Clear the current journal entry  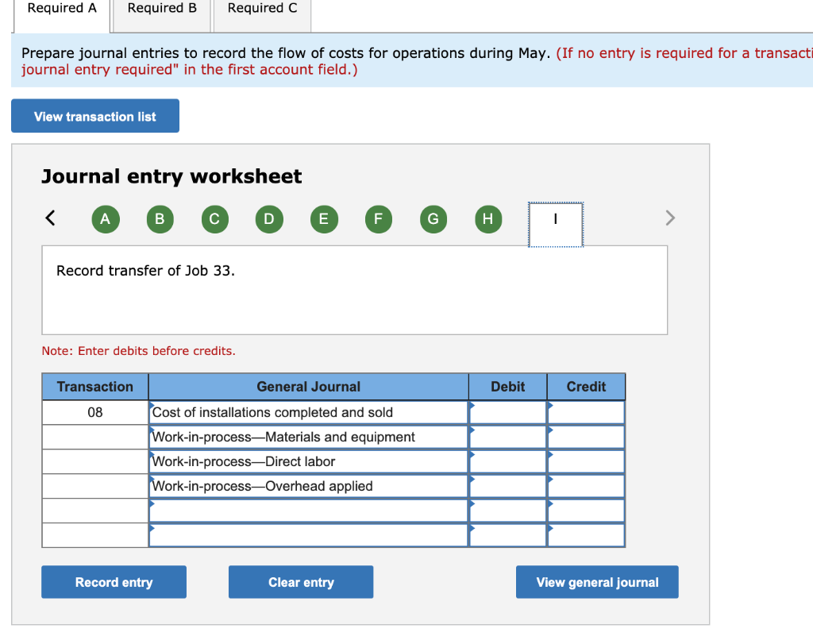point(300,581)
